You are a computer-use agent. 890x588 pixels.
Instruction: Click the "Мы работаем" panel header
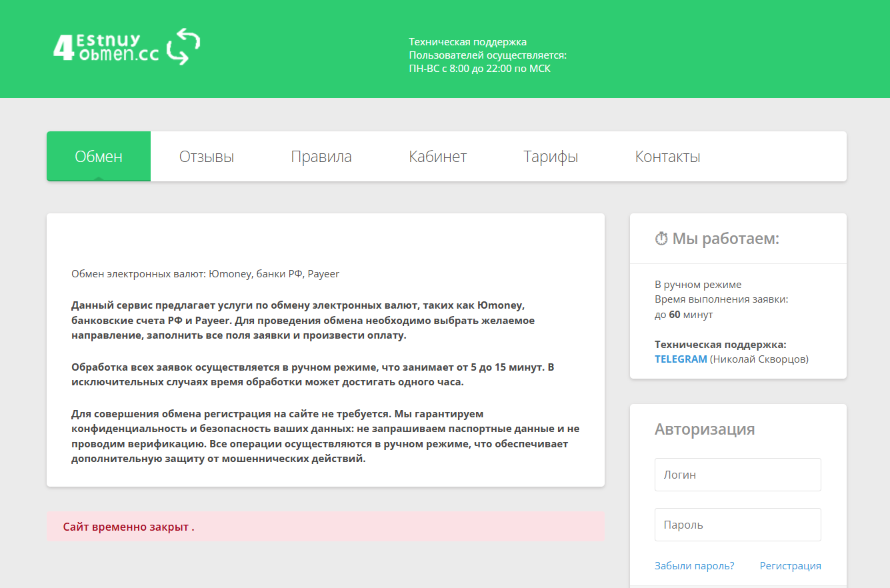coord(717,237)
